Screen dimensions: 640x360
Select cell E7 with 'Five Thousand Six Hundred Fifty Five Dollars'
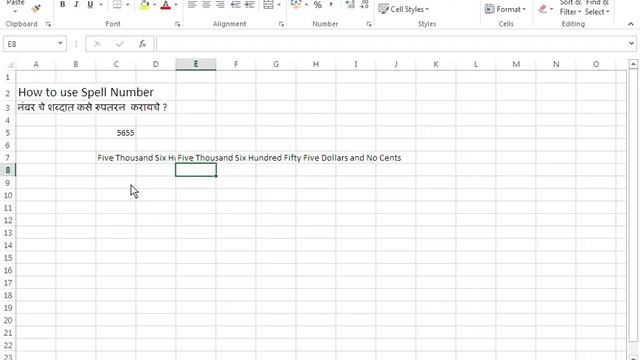196,158
